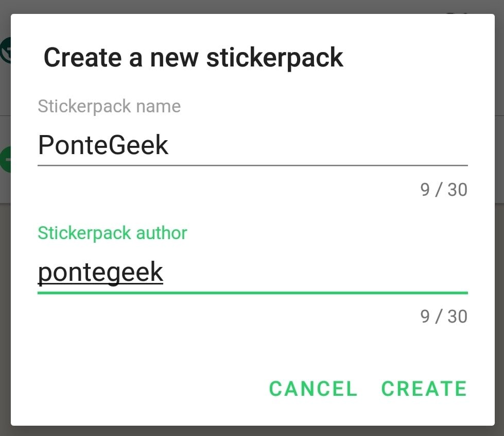The height and width of the screenshot is (436, 504).
Task: Click the gray underline beneath the name field
Action: (x=253, y=165)
